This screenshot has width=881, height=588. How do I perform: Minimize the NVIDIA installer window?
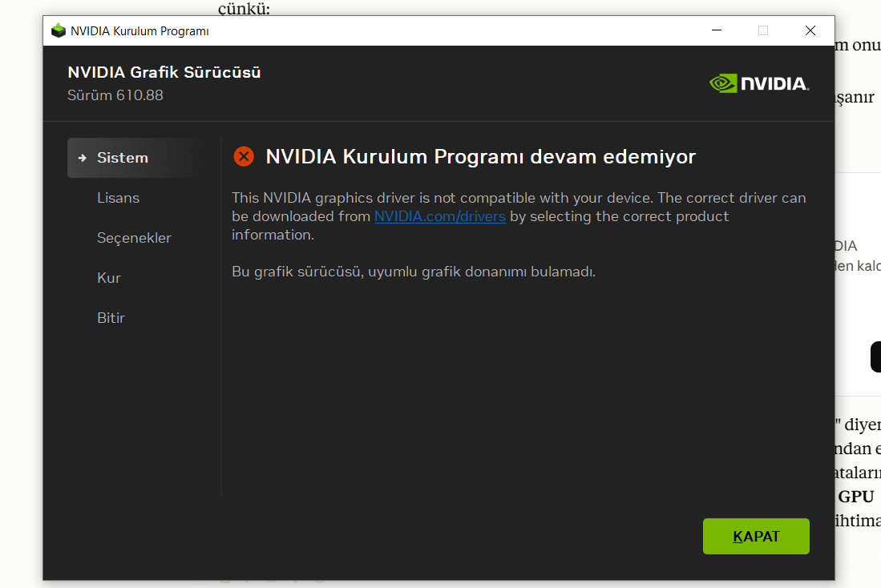(717, 30)
